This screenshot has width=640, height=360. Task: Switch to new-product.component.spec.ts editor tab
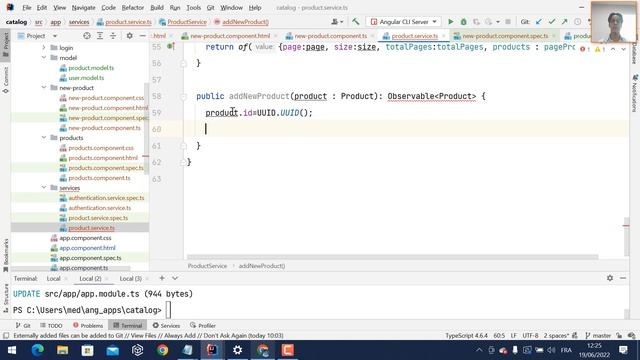[x=505, y=36]
